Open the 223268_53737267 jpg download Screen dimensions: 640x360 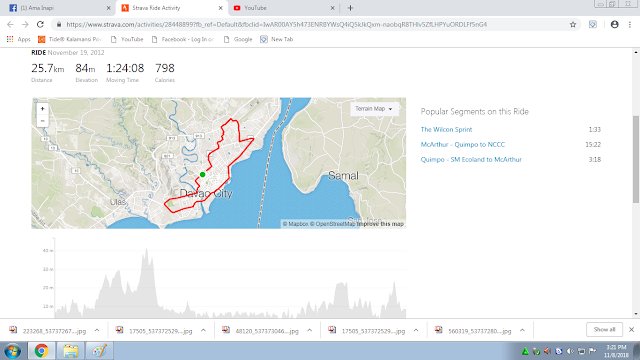pyautogui.click(x=49, y=331)
